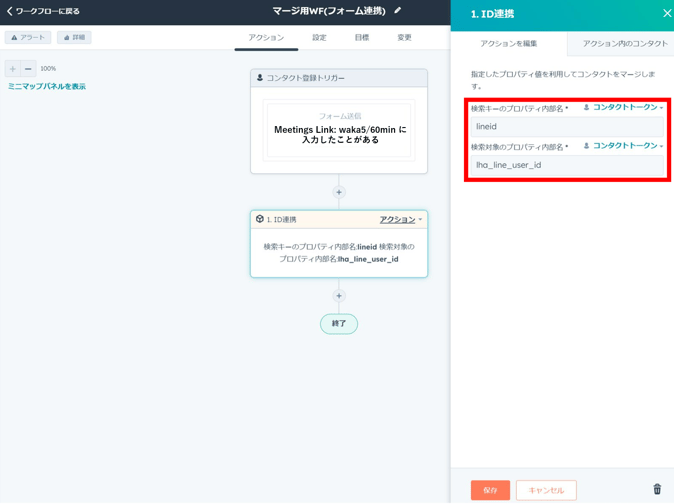Show the minimap panel link
The height and width of the screenshot is (504, 674).
[x=47, y=87]
